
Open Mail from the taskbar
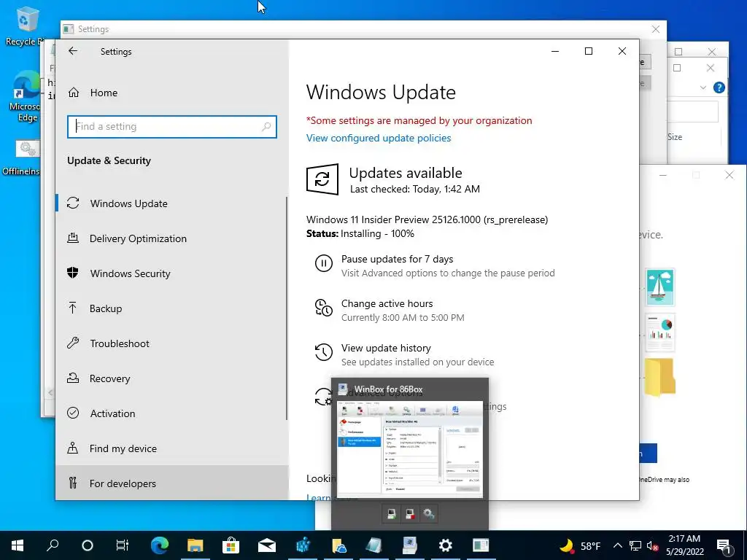(x=267, y=545)
